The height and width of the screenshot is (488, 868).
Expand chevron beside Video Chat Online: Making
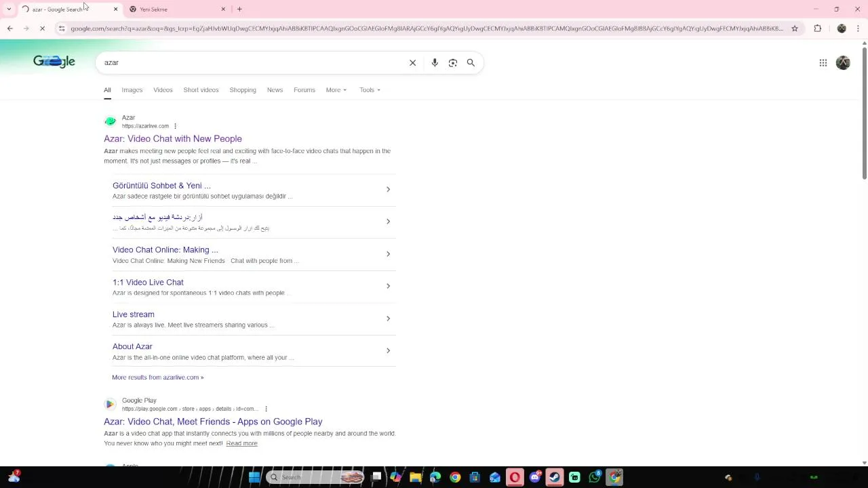pos(388,253)
